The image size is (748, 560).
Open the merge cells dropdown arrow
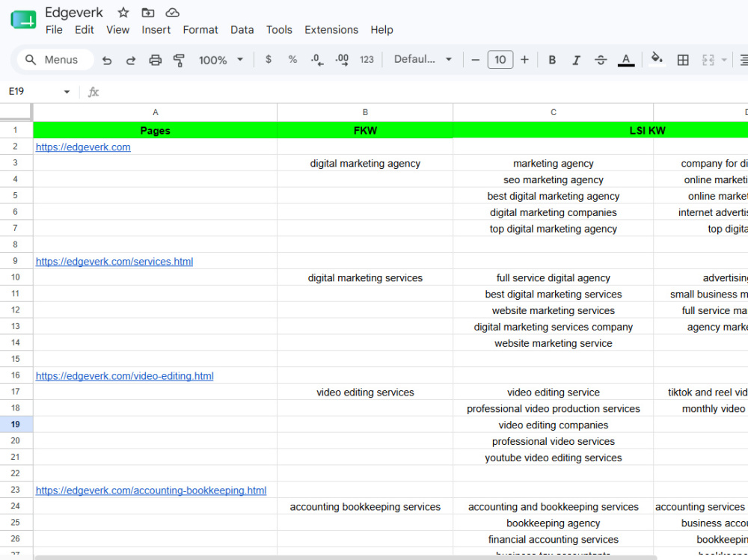click(724, 60)
